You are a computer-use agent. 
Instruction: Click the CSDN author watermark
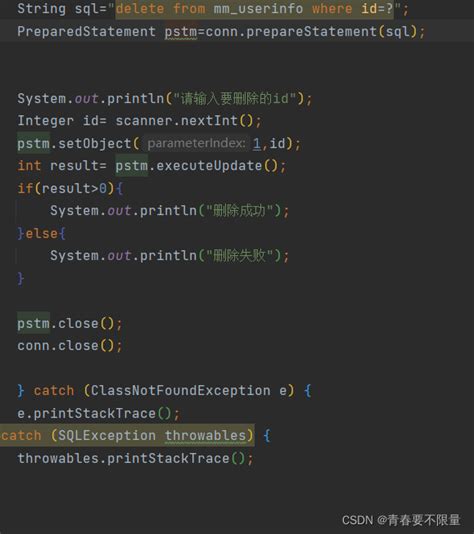(401, 520)
